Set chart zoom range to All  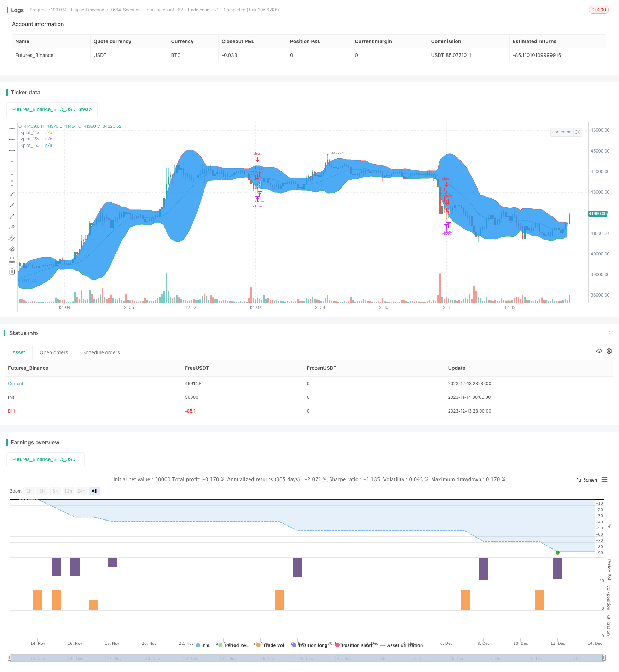94,491
